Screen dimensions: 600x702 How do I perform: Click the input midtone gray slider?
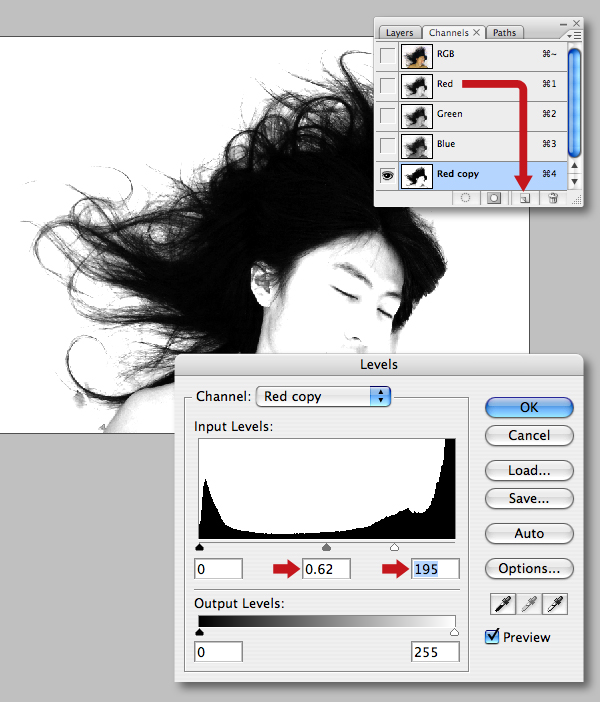point(326,547)
